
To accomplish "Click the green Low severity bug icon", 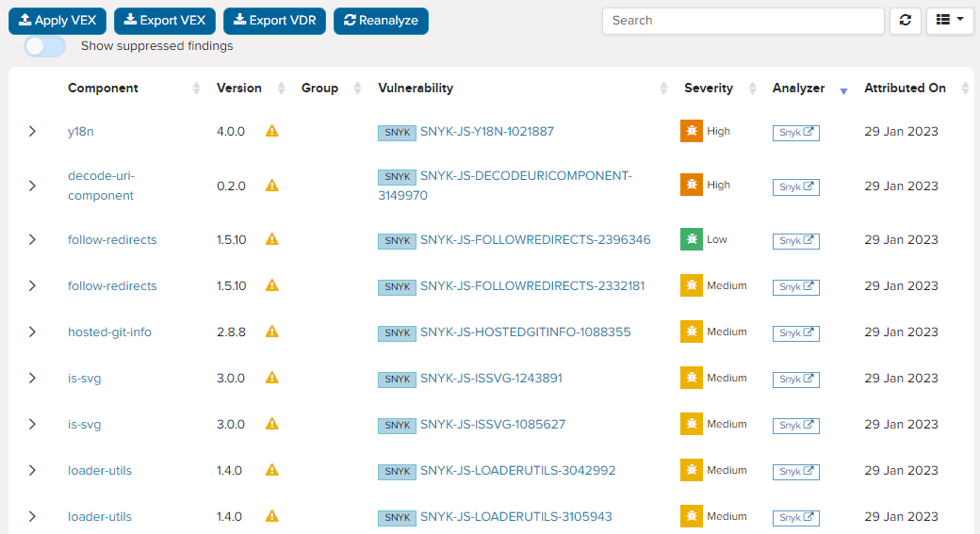I will [x=692, y=239].
